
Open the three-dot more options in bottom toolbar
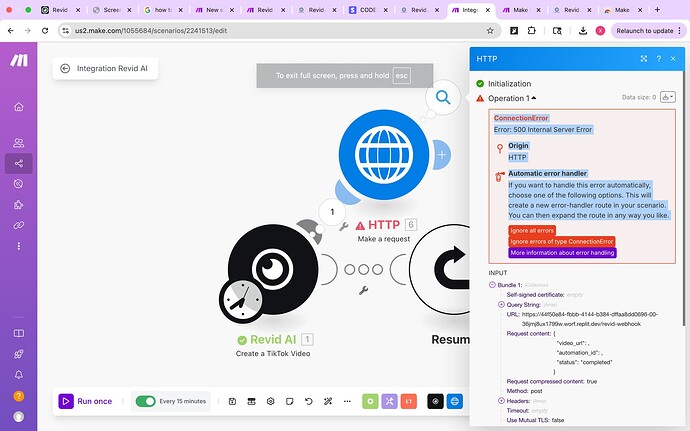tap(347, 401)
